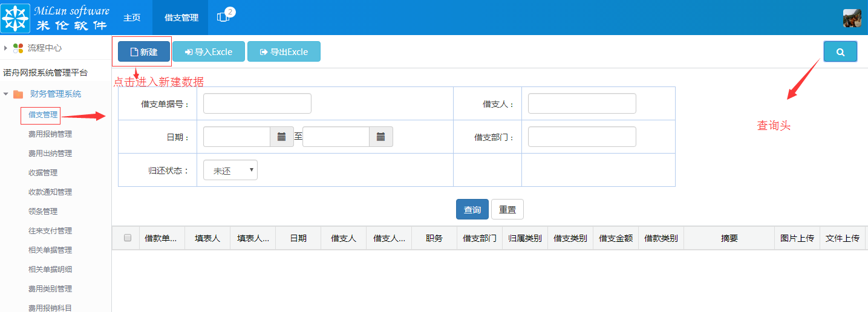This screenshot has height=312, width=868.
Task: Switch to the 主页 tab
Action: pos(132,18)
